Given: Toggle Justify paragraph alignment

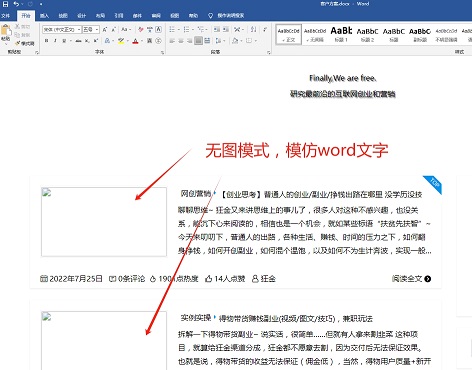Looking at the screenshot, I should pos(198,41).
